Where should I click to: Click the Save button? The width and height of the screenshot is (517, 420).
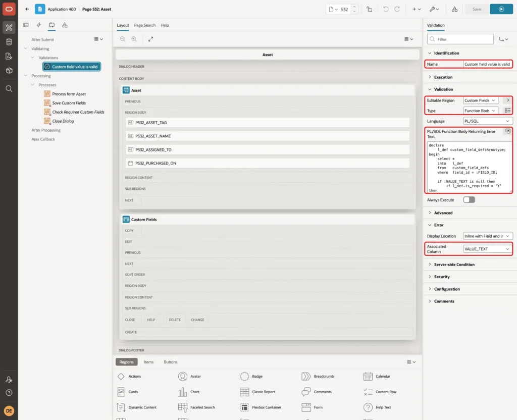pyautogui.click(x=477, y=9)
